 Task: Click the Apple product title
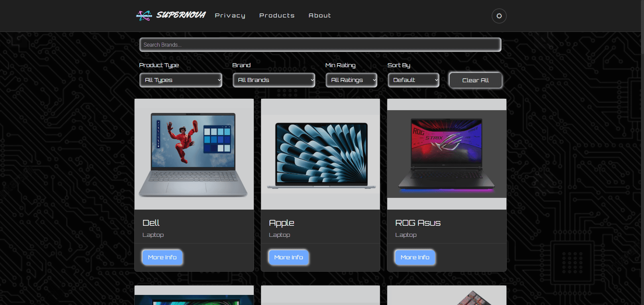pyautogui.click(x=282, y=223)
